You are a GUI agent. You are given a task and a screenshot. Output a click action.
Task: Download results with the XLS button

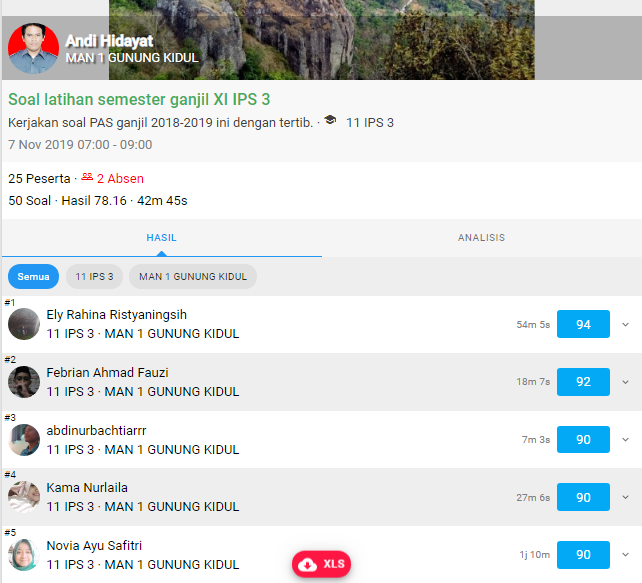(x=321, y=564)
